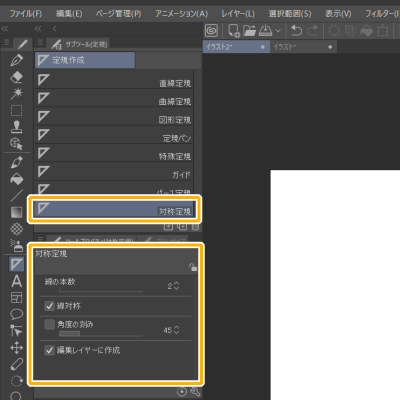Expand the save options dropdown arrow
400x400 pixels.
pyautogui.click(x=278, y=31)
